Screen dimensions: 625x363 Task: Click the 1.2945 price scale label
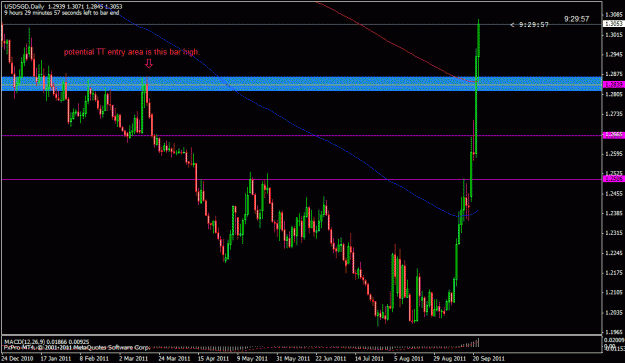pos(614,55)
